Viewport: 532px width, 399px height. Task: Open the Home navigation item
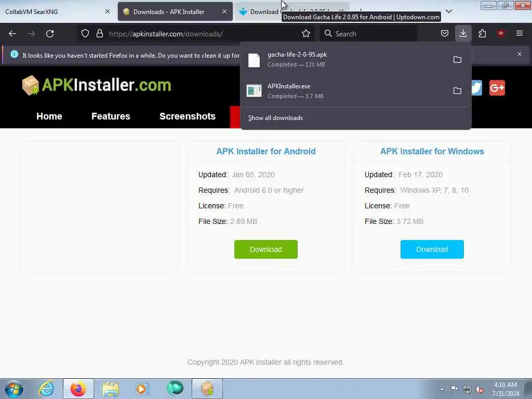[x=49, y=116]
